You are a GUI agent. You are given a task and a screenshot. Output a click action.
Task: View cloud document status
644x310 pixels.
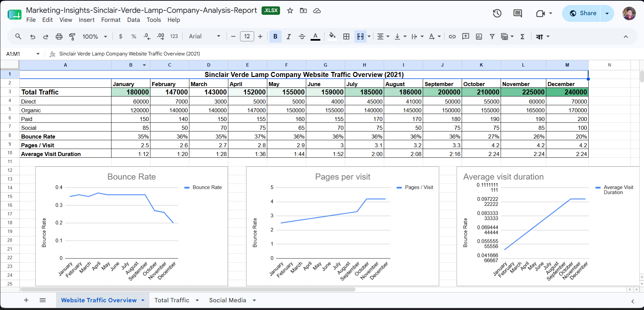point(317,10)
